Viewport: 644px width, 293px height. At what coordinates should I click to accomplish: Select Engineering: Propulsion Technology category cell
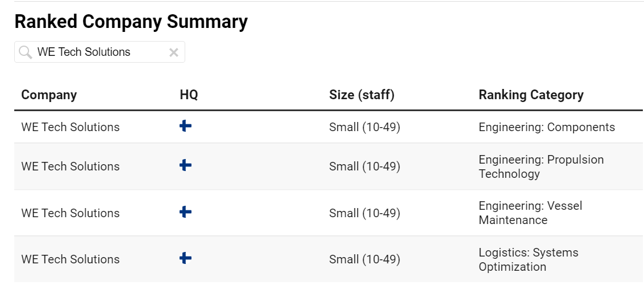tap(541, 166)
